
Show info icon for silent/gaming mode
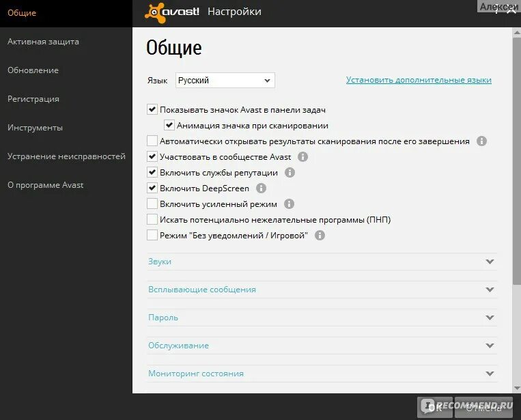pyautogui.click(x=320, y=235)
